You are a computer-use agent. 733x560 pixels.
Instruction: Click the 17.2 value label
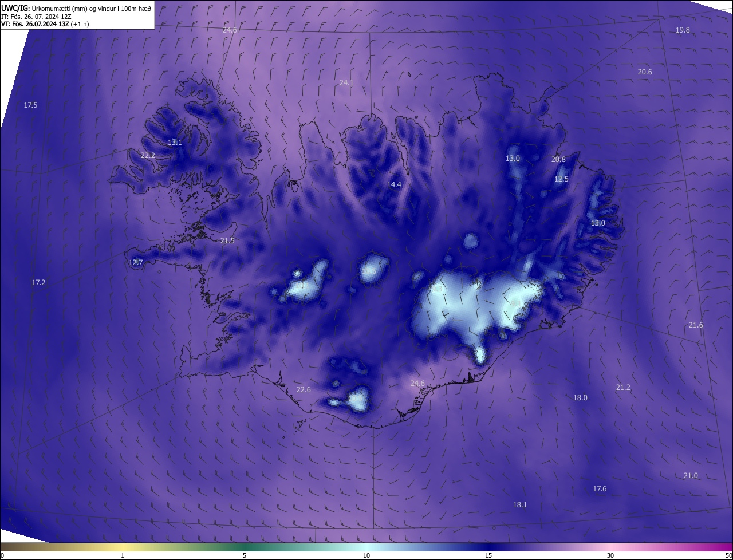coord(38,282)
